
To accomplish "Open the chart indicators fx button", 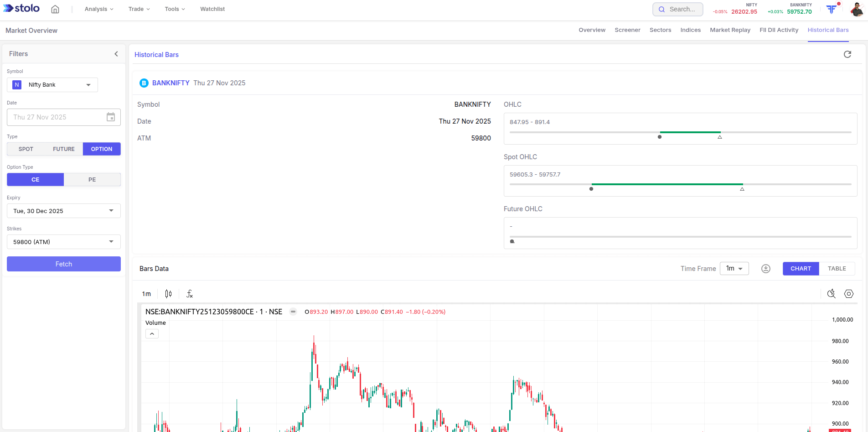I will 190,294.
